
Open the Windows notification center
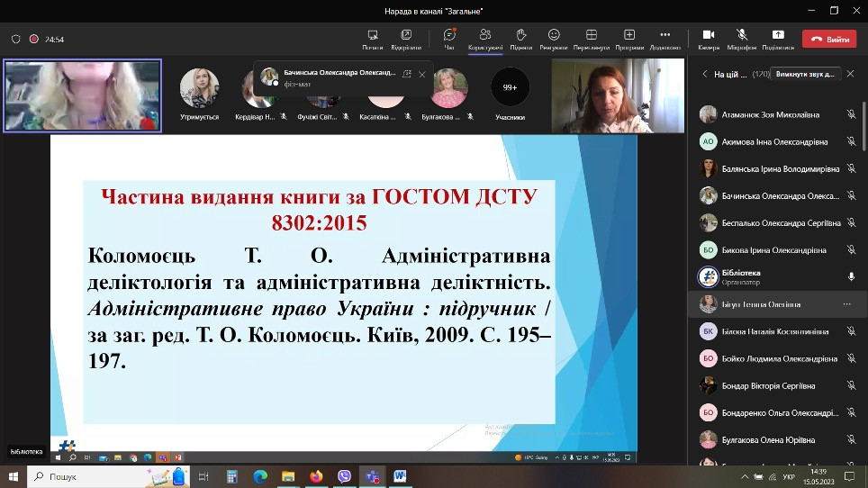click(x=850, y=476)
